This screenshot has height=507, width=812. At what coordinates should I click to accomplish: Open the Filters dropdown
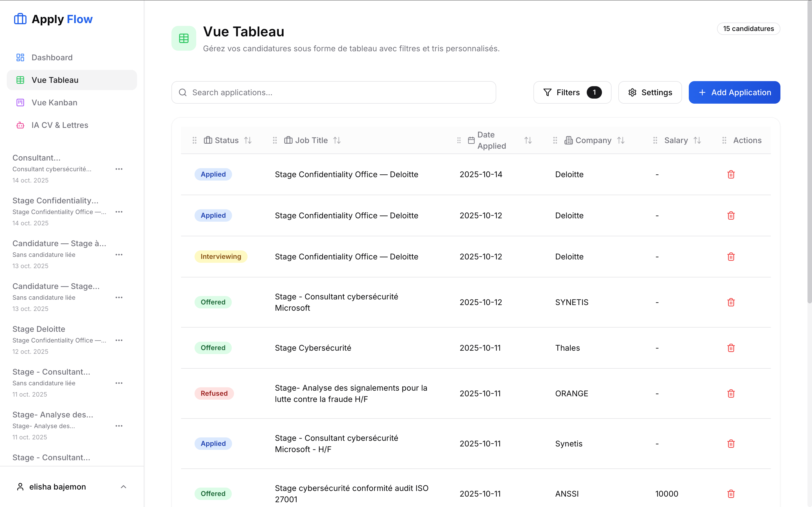(x=572, y=92)
